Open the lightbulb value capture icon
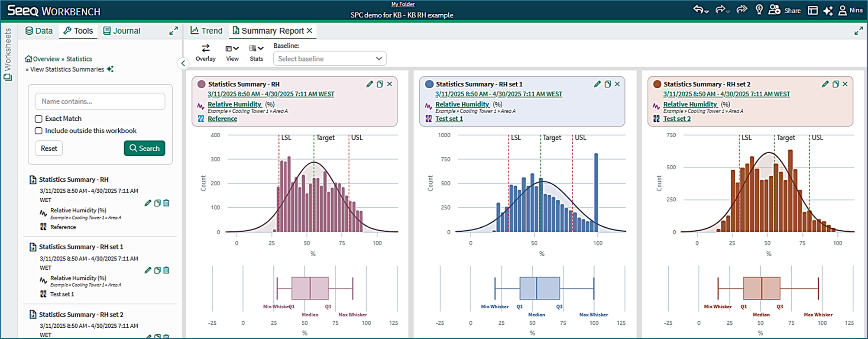Viewport: 868px width, 339px height. 759,10
